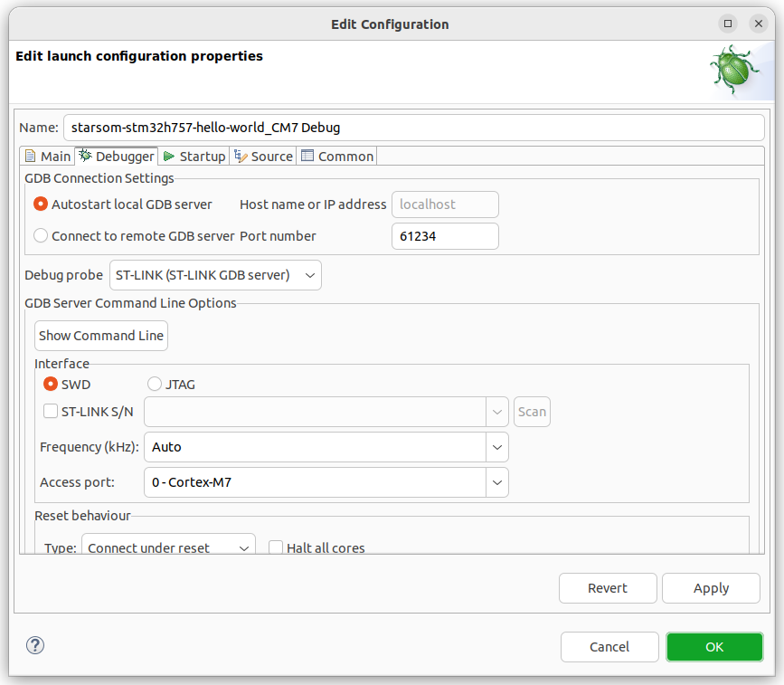This screenshot has width=784, height=685.
Task: Select Connect to remote GDB server
Action: pos(41,236)
